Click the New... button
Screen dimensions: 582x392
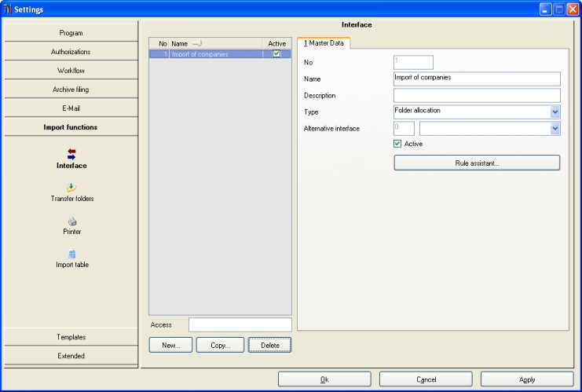(170, 345)
